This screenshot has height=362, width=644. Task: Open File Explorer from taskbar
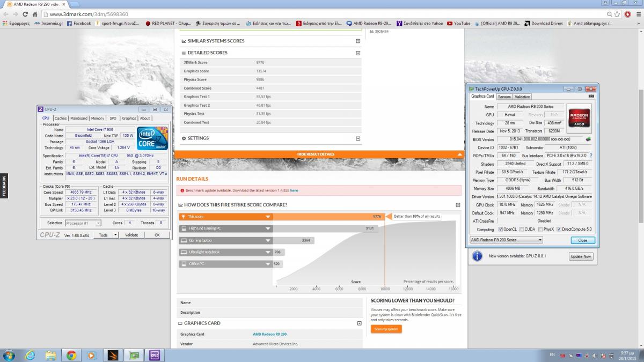51,355
